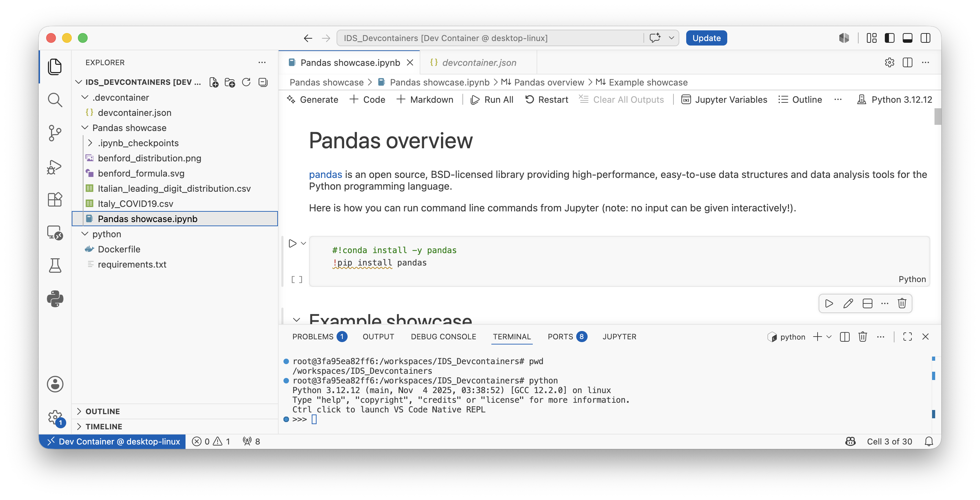980x500 pixels.
Task: Open the DEBUG CONSOLE panel tab
Action: pos(443,337)
